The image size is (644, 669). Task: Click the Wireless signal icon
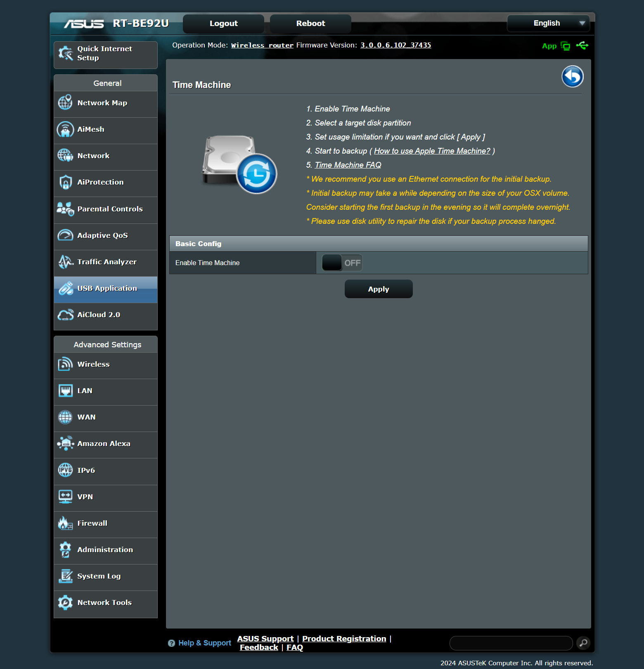click(x=65, y=364)
